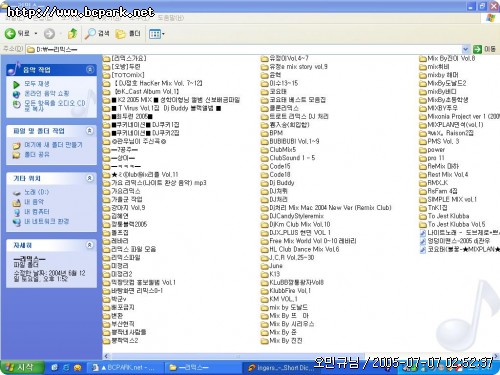This screenshot has width=500, height=375.
Task: Select the K13 folder icon
Action: click(265, 274)
